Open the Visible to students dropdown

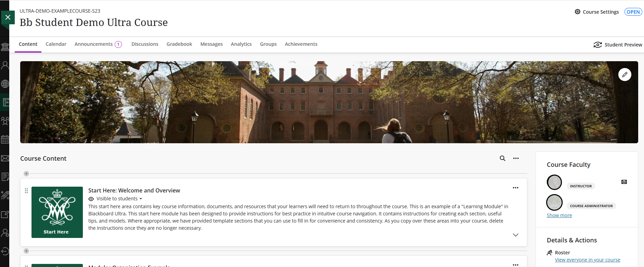(119, 199)
